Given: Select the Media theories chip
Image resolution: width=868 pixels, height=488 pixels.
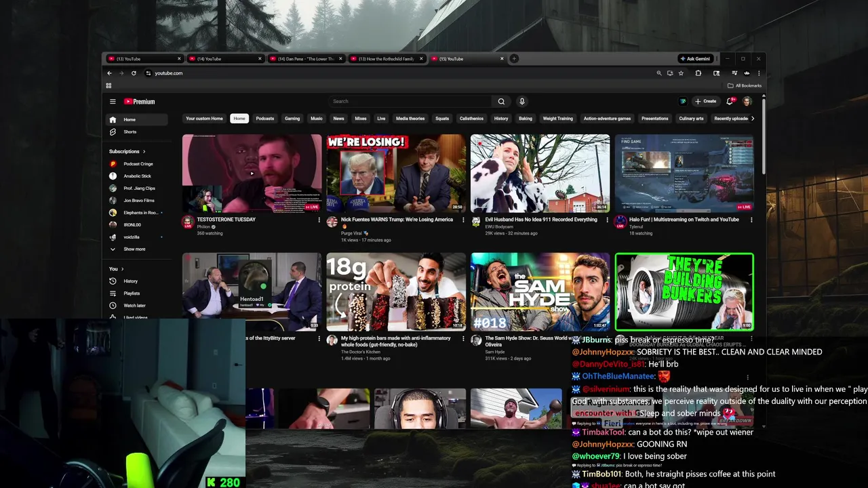Looking at the screenshot, I should tap(410, 119).
